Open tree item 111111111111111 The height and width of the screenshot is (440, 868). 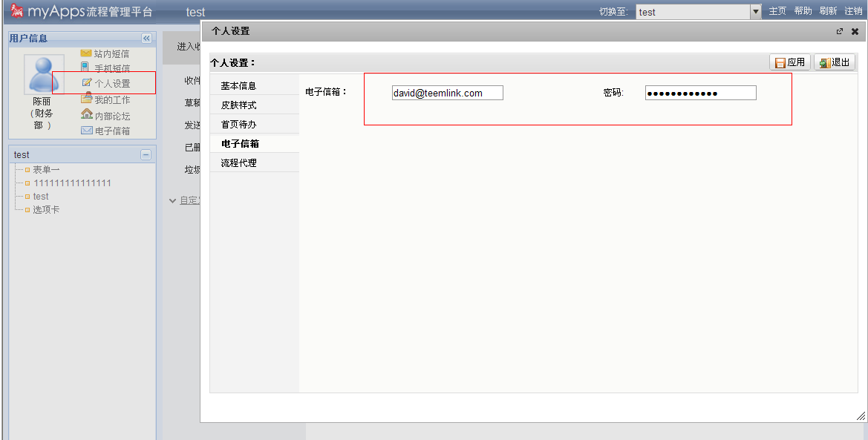click(72, 183)
